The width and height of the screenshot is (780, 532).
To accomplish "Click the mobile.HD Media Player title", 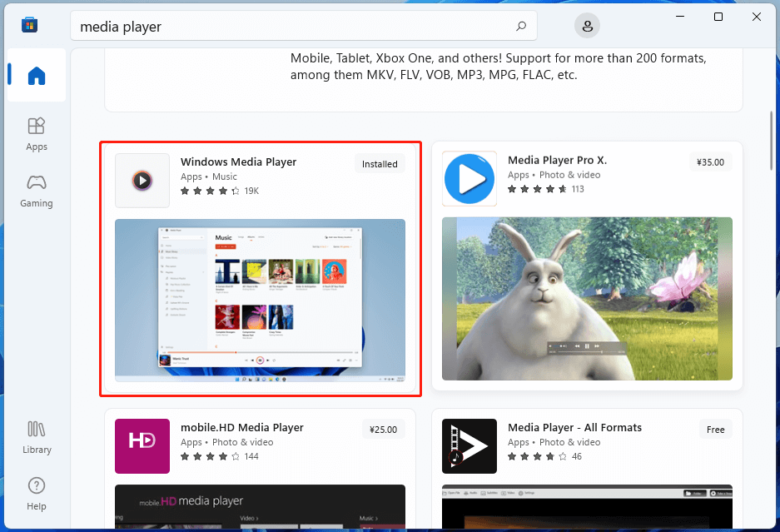I will pos(241,427).
